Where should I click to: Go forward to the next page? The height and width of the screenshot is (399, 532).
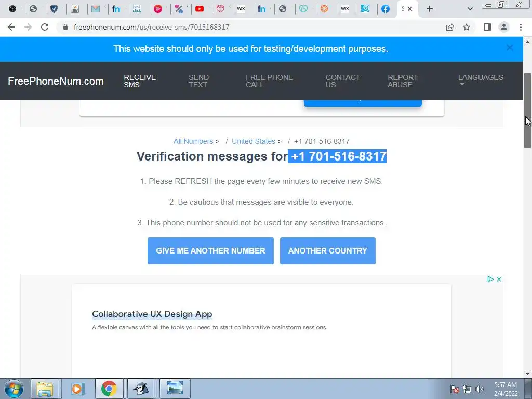click(28, 27)
